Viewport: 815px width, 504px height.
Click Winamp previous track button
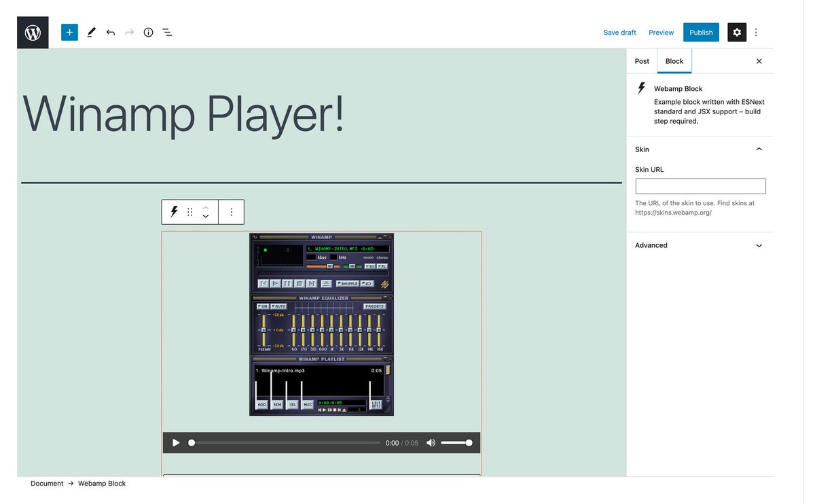pyautogui.click(x=264, y=283)
